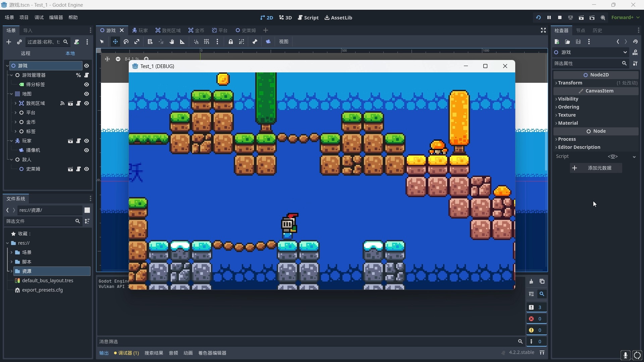This screenshot has width=644, height=362.
Task: Toggle visibility of 摄像机 node
Action: [87, 150]
